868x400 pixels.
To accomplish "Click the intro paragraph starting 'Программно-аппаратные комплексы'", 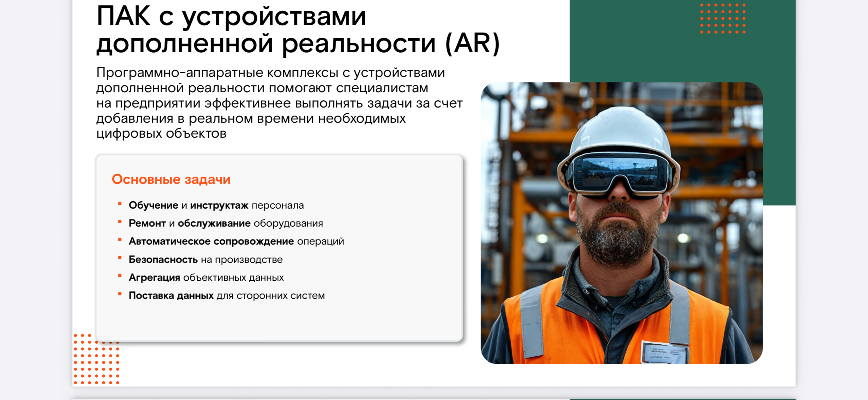I will point(278,103).
